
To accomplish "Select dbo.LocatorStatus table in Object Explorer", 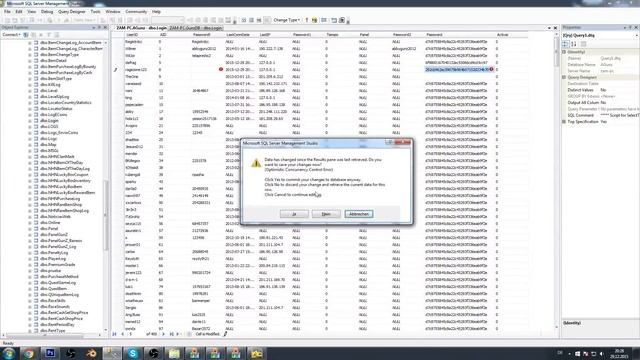I will pyautogui.click(x=56, y=109).
